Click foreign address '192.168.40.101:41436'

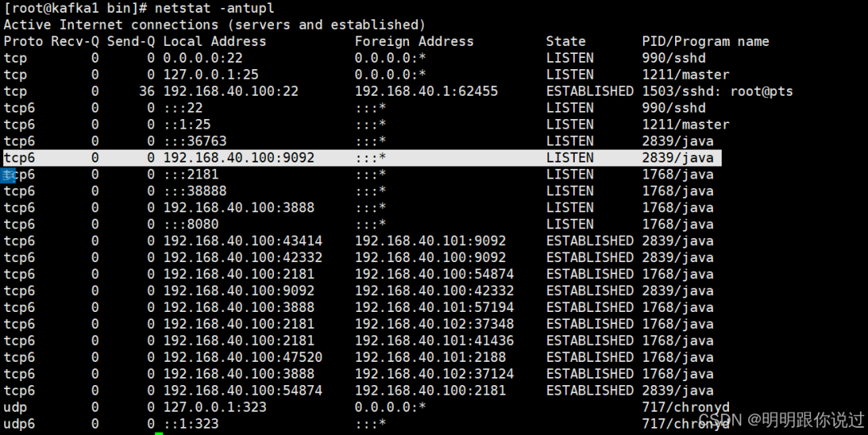click(x=434, y=341)
